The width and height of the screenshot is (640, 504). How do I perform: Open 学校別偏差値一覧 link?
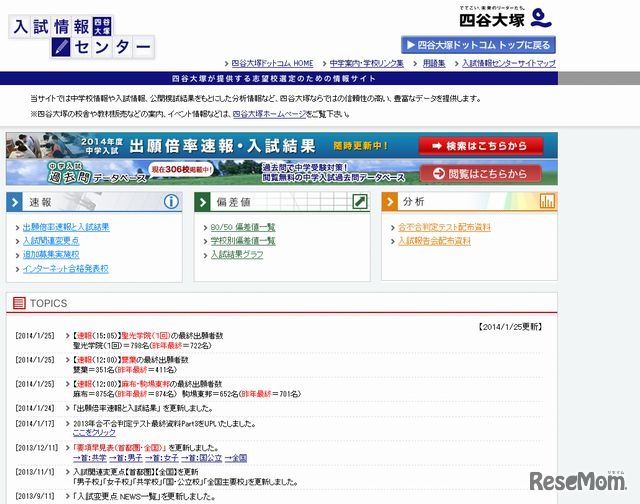(x=243, y=241)
